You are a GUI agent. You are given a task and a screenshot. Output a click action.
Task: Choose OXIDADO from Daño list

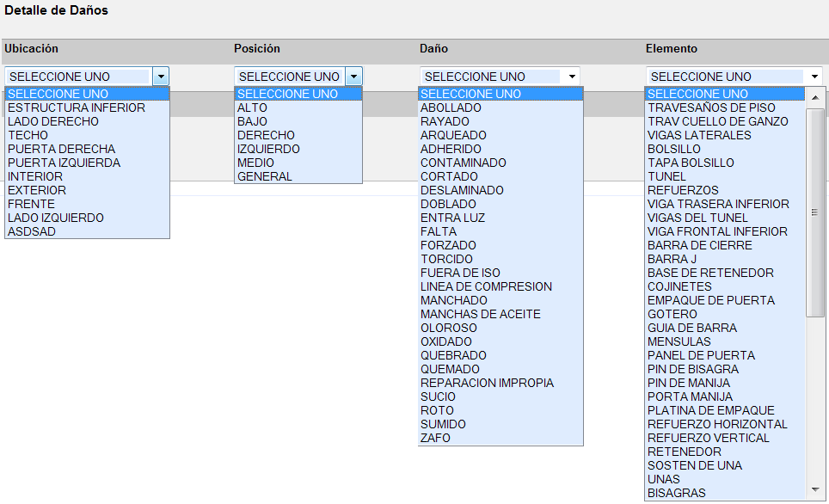pyautogui.click(x=446, y=341)
